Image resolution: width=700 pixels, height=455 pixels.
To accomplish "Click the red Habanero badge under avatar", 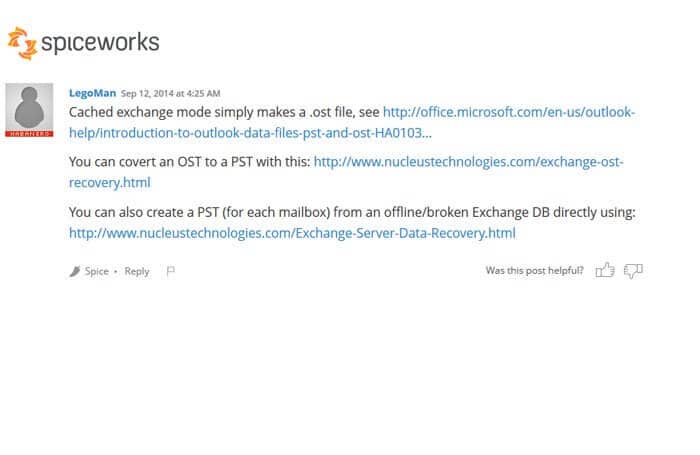I will tap(29, 134).
